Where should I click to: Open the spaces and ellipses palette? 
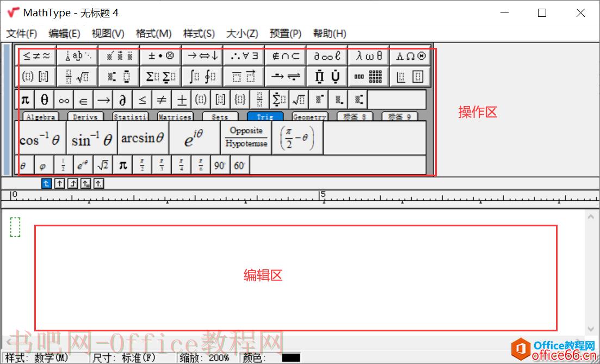[78, 56]
